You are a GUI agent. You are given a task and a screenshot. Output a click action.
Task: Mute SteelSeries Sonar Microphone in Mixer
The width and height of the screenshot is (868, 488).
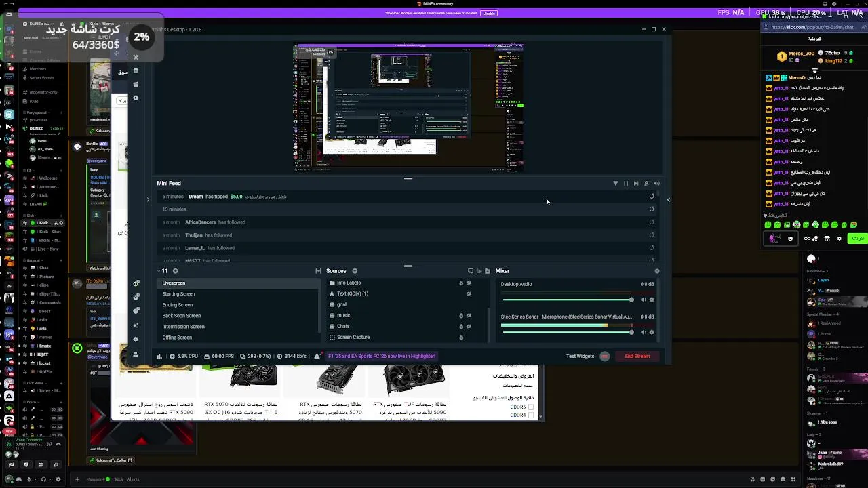pyautogui.click(x=644, y=332)
